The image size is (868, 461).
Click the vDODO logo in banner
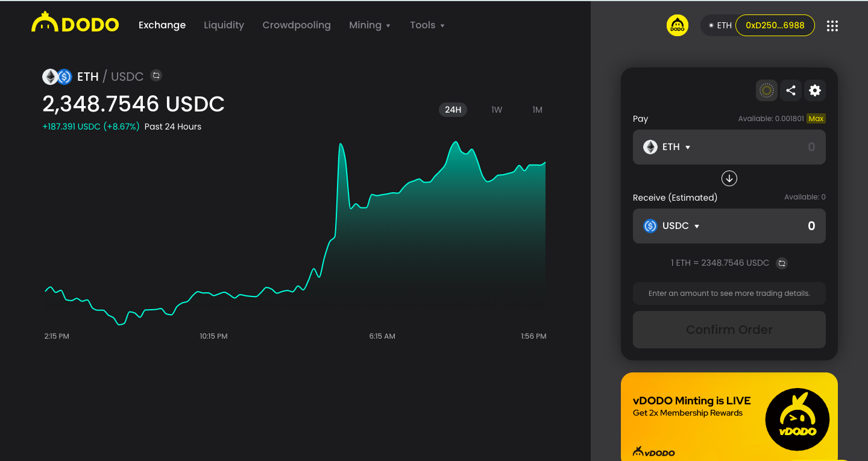654,451
